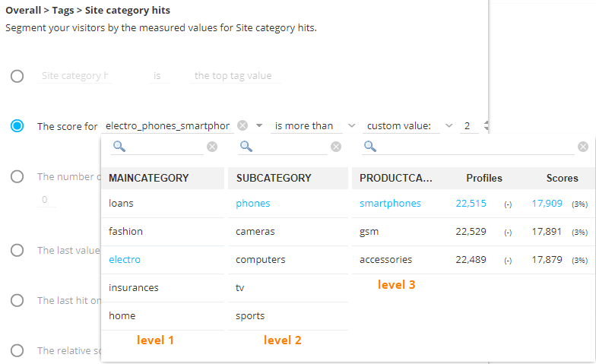Pick 'insurances' from the main category list
Image resolution: width=596 pixels, height=364 pixels.
(x=134, y=287)
